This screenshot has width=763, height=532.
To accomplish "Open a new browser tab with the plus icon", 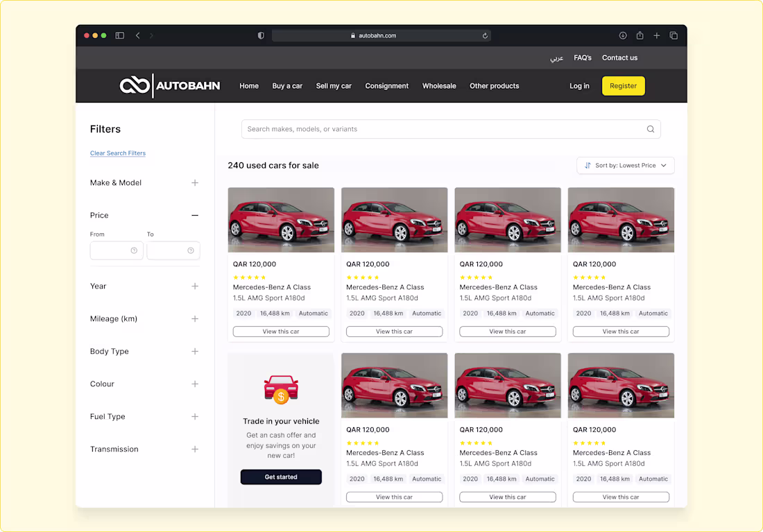I will [656, 35].
